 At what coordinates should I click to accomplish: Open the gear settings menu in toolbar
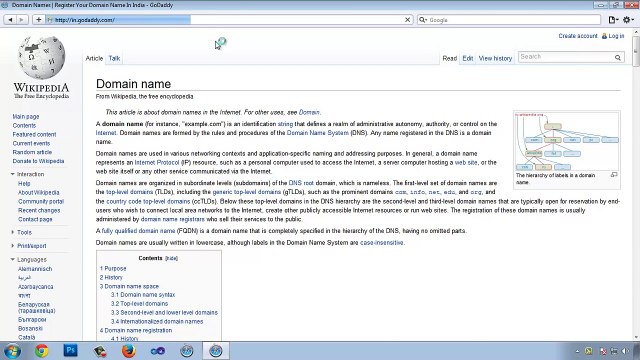point(629,20)
